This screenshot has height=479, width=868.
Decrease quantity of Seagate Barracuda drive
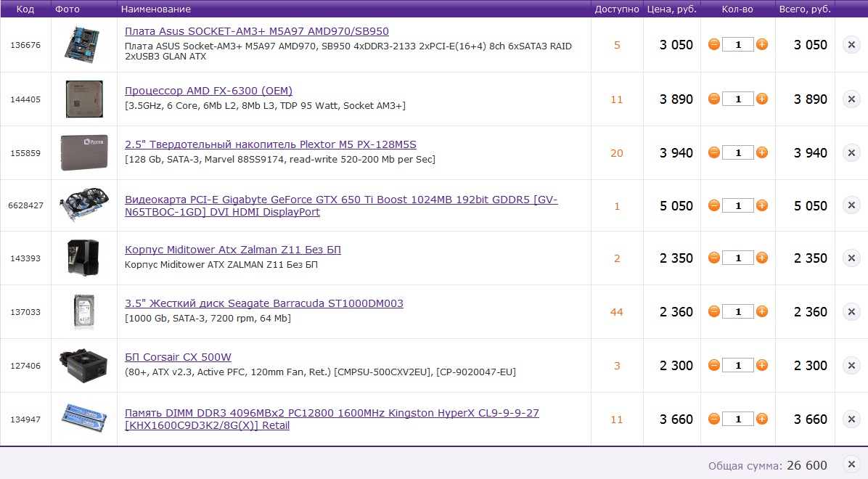point(713,312)
